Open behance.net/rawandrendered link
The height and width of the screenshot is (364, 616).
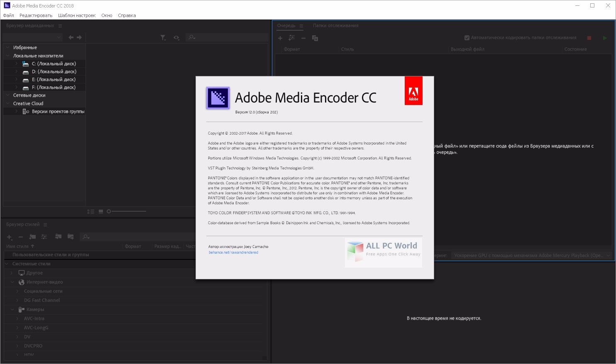(x=233, y=252)
